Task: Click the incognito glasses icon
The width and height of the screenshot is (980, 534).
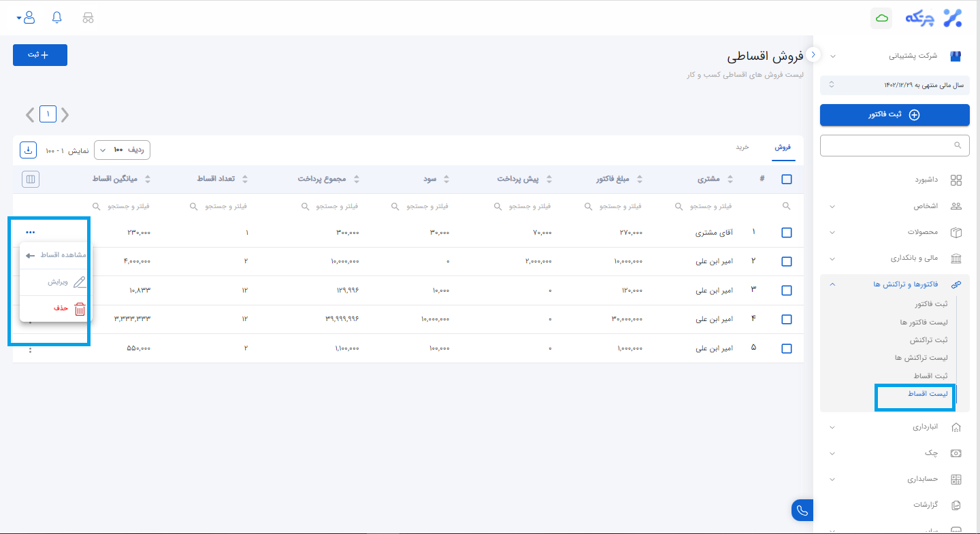Action: (88, 18)
